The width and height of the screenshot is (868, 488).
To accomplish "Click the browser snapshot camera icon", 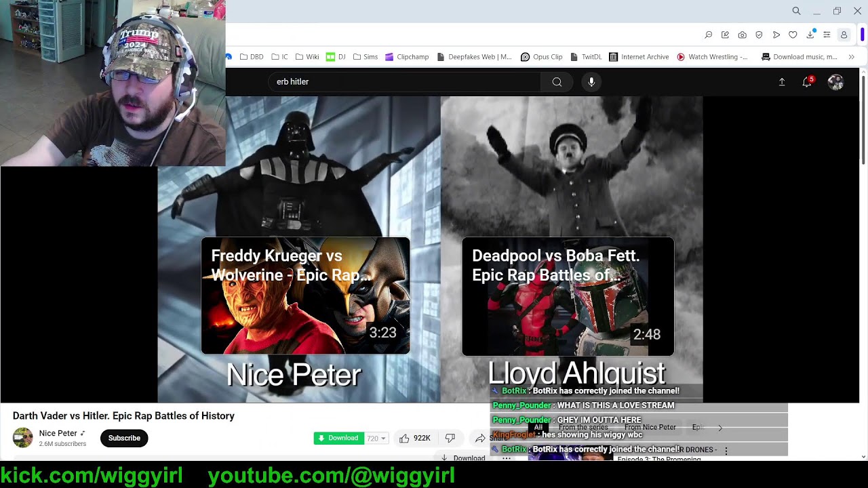I will pos(743,35).
